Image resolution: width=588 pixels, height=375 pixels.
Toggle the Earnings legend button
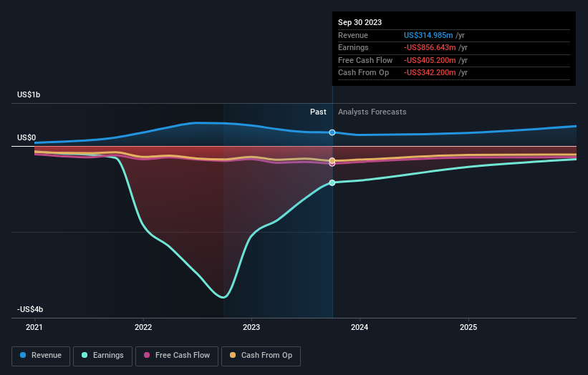[102, 356]
